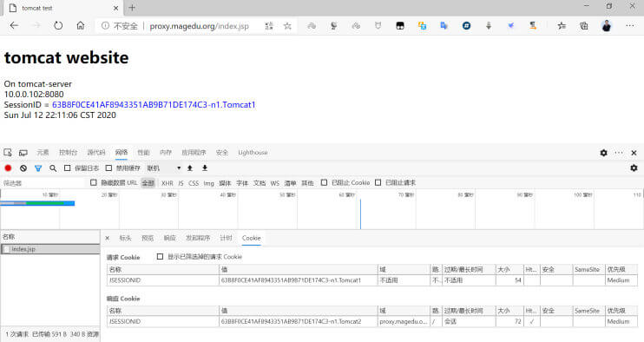
Task: Toggle the network filter funnel
Action: (x=38, y=168)
